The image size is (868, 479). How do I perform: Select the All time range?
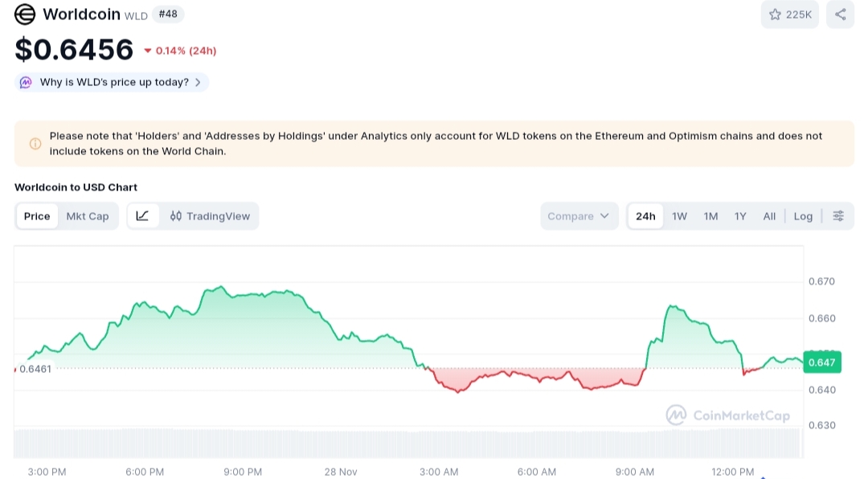[769, 216]
